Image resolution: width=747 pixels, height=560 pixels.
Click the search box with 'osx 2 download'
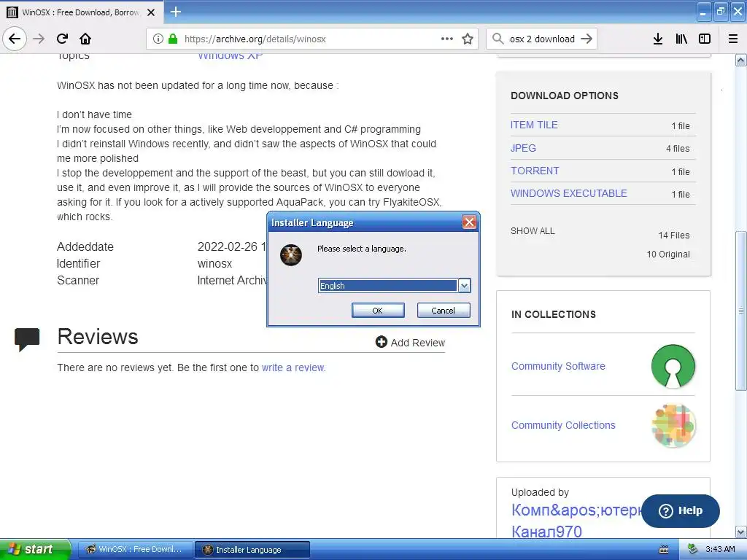[x=542, y=39]
